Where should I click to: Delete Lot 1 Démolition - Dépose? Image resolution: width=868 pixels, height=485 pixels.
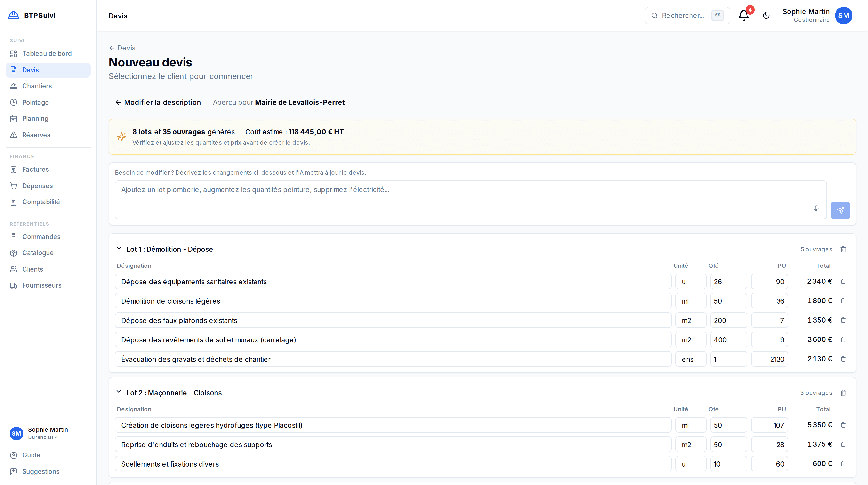[843, 249]
